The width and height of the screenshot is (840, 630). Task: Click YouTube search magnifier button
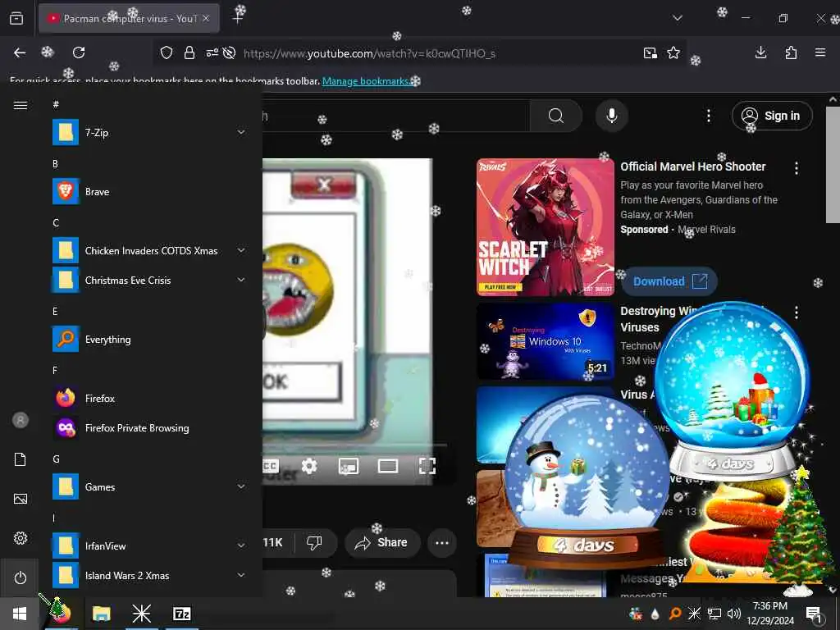pos(556,116)
